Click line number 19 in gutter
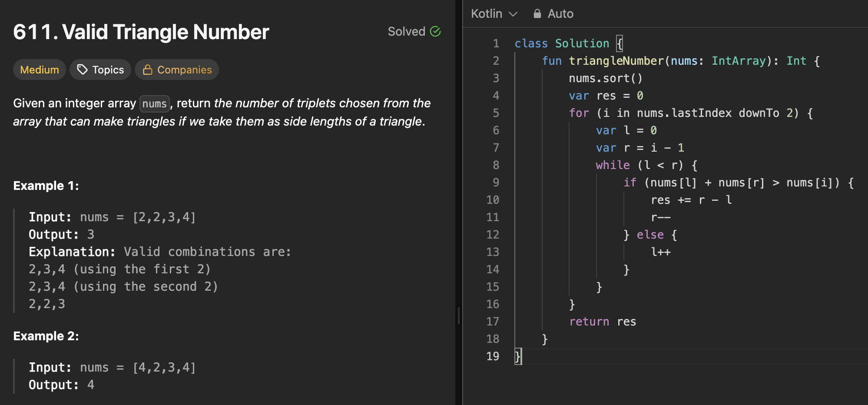The width and height of the screenshot is (868, 405). click(x=493, y=356)
